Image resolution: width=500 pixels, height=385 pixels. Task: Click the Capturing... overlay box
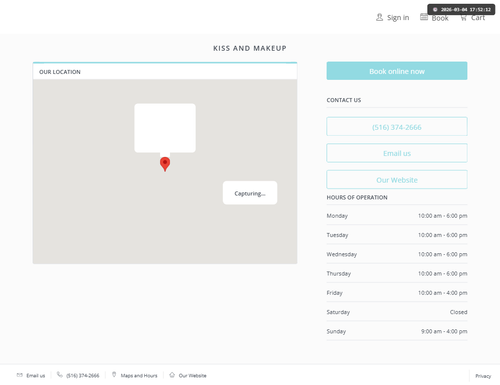(x=250, y=193)
